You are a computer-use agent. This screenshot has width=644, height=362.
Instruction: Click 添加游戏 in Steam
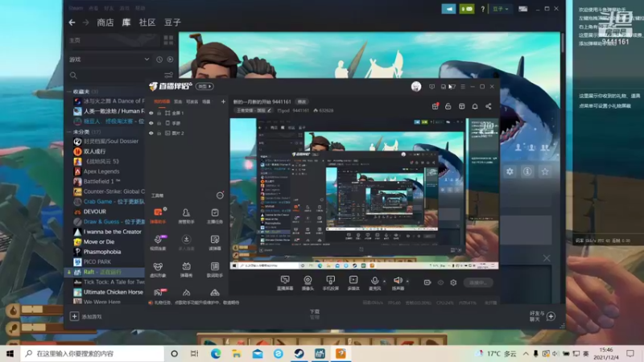[x=86, y=316]
